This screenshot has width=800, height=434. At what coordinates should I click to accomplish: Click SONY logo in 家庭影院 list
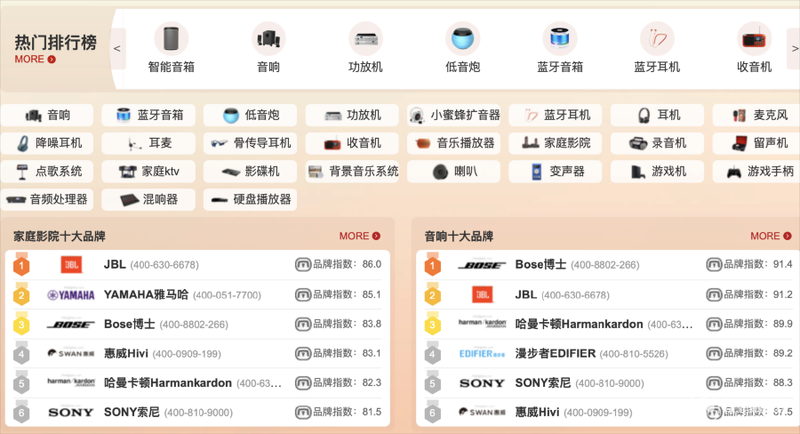[71, 412]
